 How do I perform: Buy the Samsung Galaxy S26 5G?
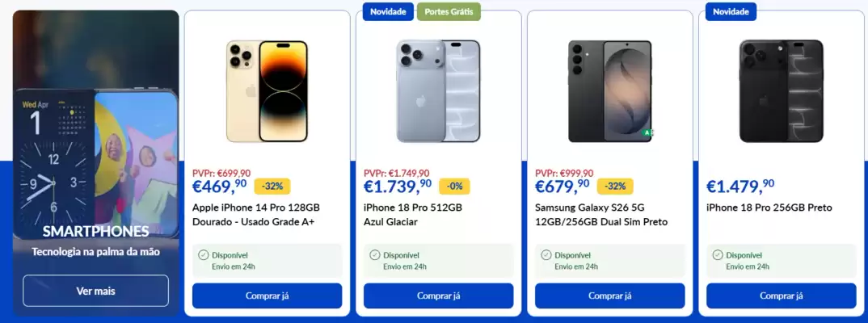tap(610, 296)
